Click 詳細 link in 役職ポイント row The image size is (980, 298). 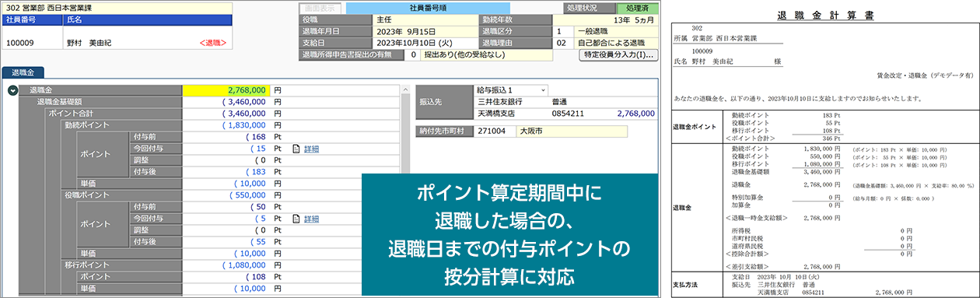coord(311,219)
